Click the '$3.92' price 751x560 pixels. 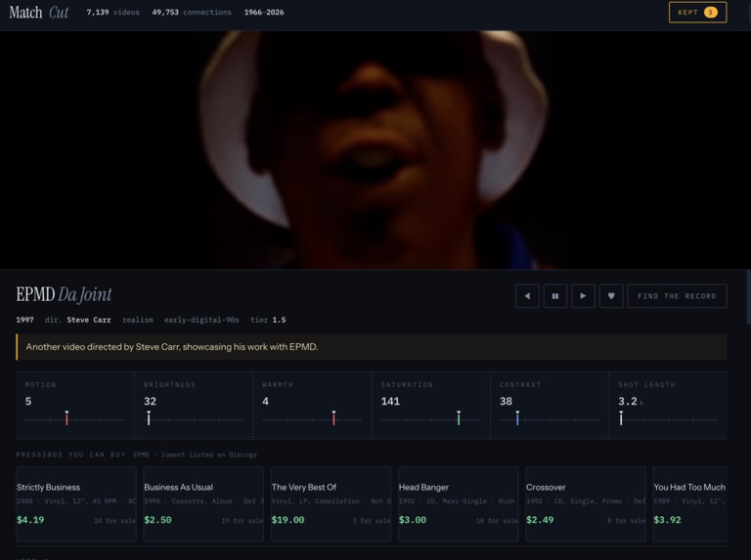coord(667,520)
